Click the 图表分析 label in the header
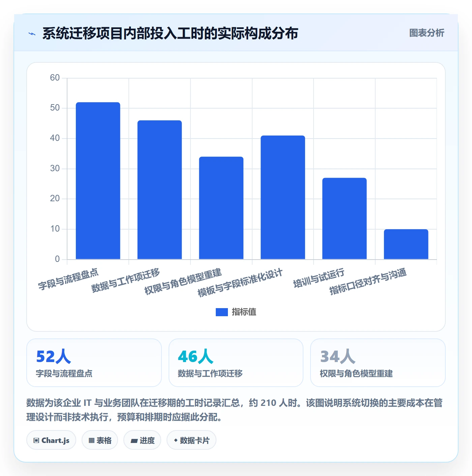 426,33
